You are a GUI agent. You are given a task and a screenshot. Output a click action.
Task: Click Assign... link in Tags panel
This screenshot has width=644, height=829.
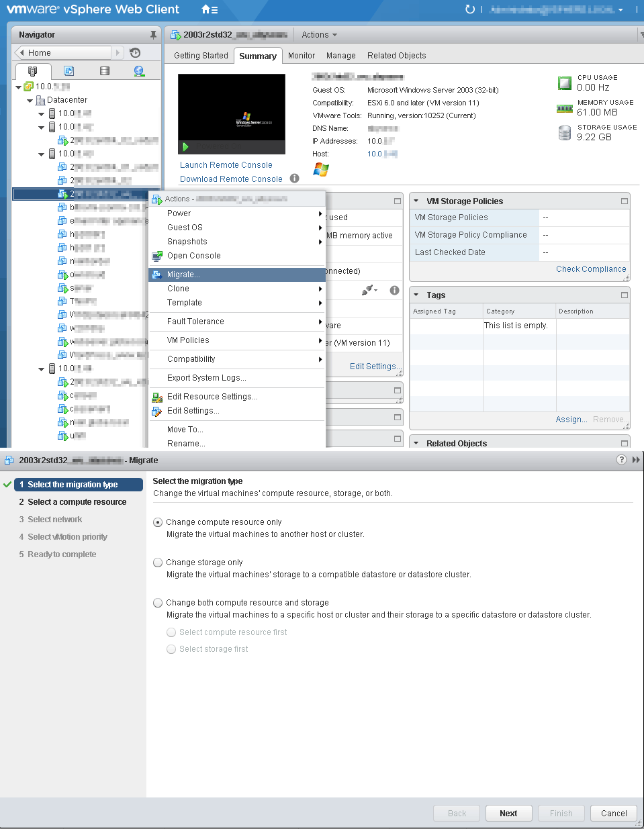(571, 420)
